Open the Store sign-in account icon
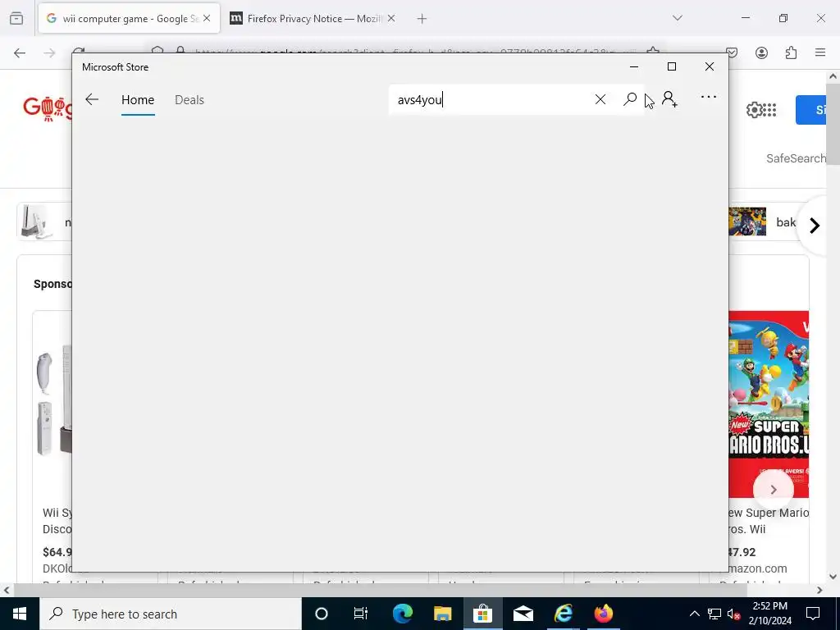840x630 pixels. [669, 99]
